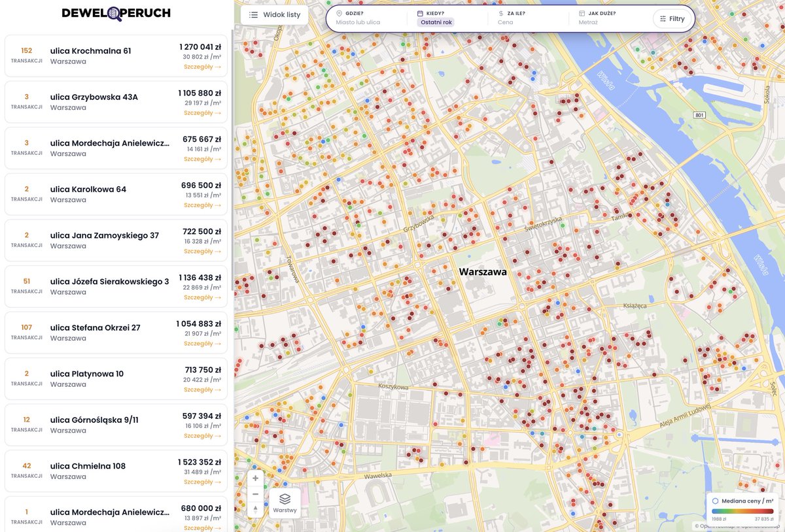Open Szczegóły for ulica Jana Zamoyskiego 37
Image resolution: width=785 pixels, height=532 pixels.
pos(202,252)
